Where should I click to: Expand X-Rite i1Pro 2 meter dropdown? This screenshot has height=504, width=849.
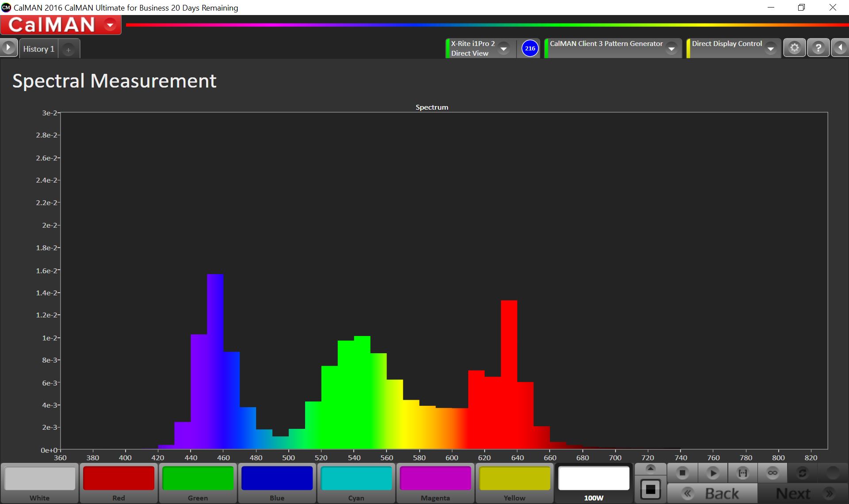pos(503,49)
